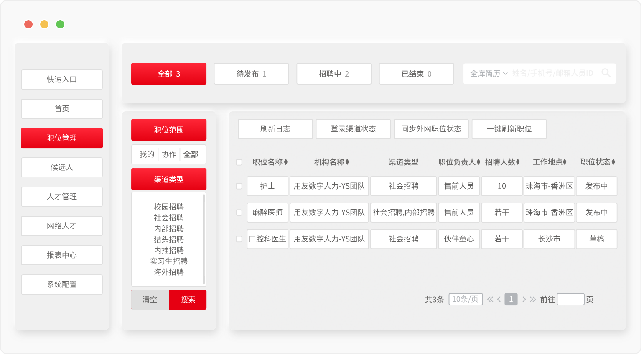Sort by 职位状态 column arrows
Viewport: 644px width, 354px height.
click(613, 162)
